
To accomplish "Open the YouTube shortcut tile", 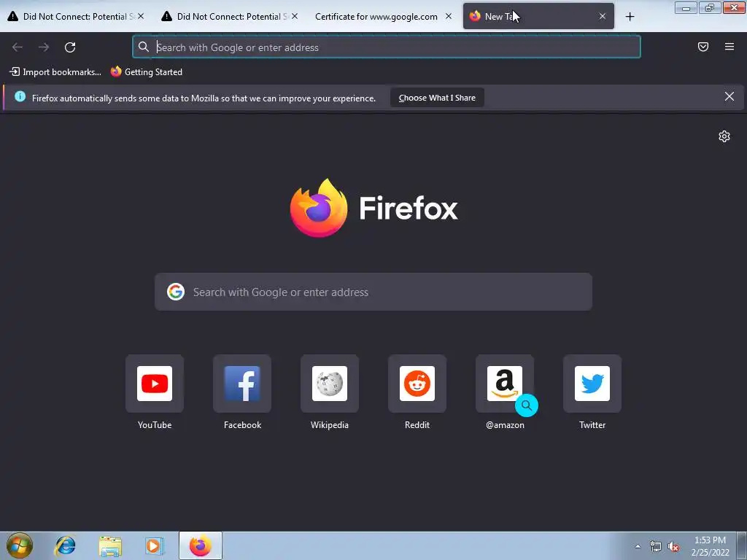I will (155, 384).
